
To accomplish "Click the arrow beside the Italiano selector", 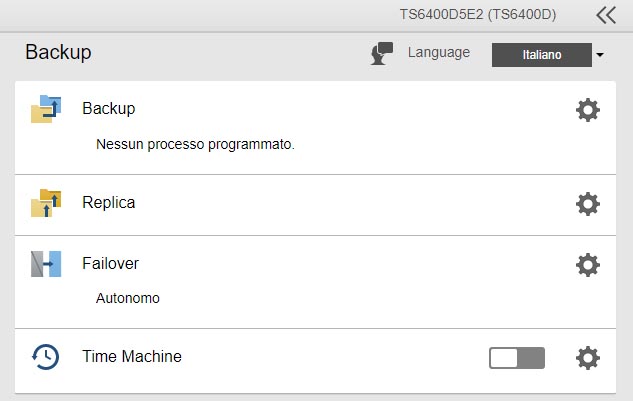I will tap(600, 56).
